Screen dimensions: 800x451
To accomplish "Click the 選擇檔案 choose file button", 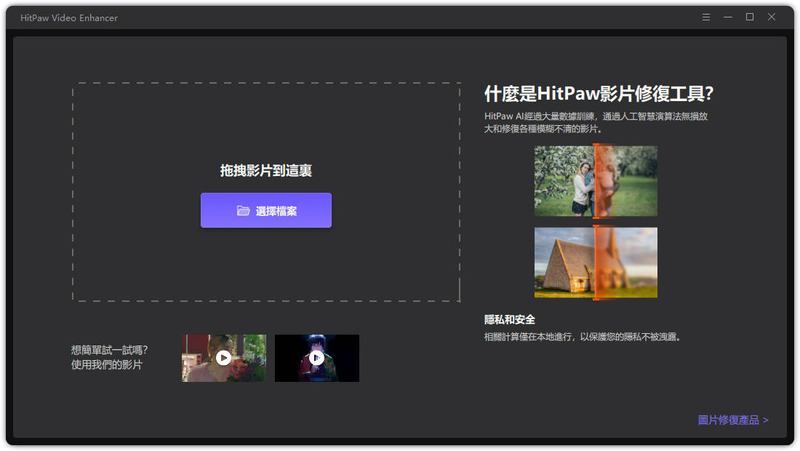I will pos(266,210).
